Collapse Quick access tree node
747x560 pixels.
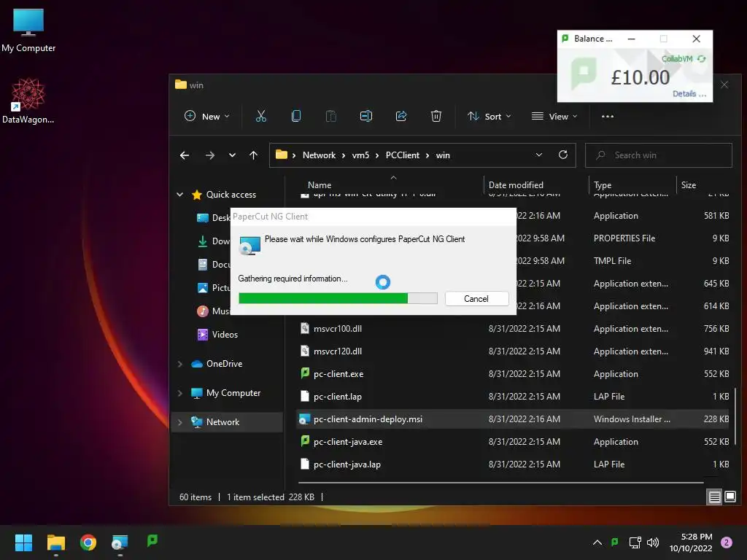pyautogui.click(x=180, y=194)
